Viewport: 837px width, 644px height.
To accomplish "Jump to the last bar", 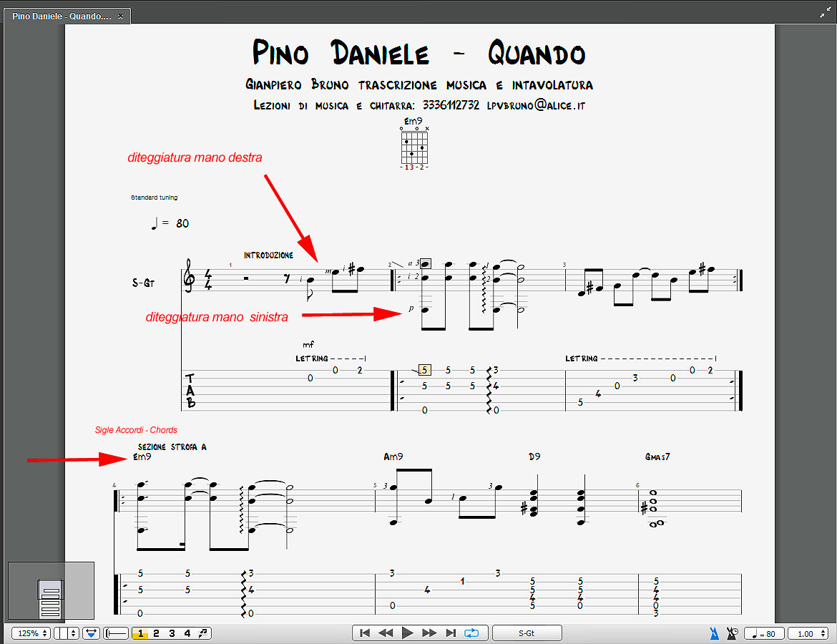I will pyautogui.click(x=451, y=633).
